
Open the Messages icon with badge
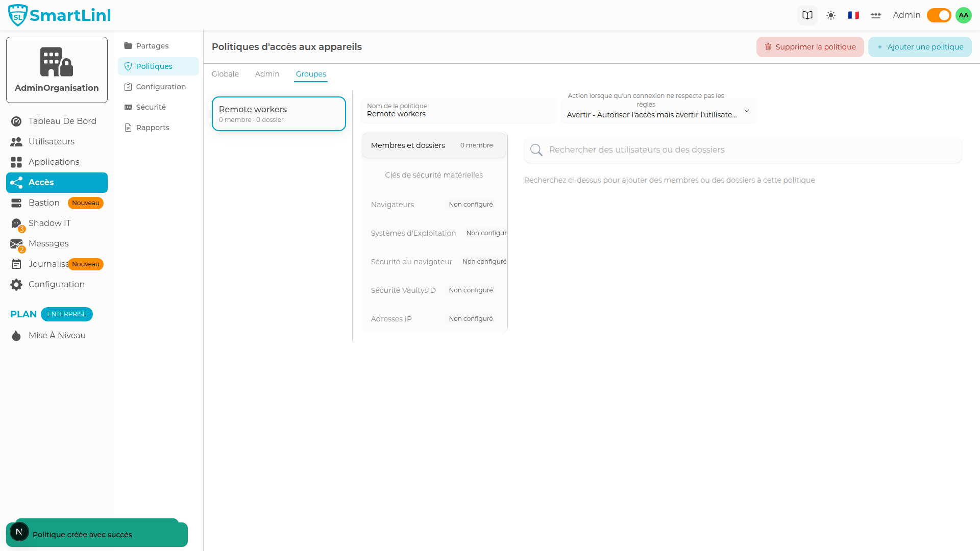[16, 243]
